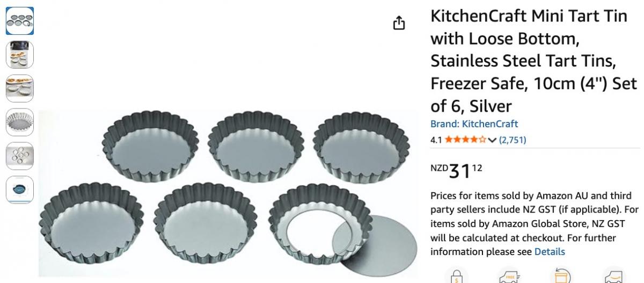Click the product title text
The width and height of the screenshot is (644, 283).
tap(534, 61)
